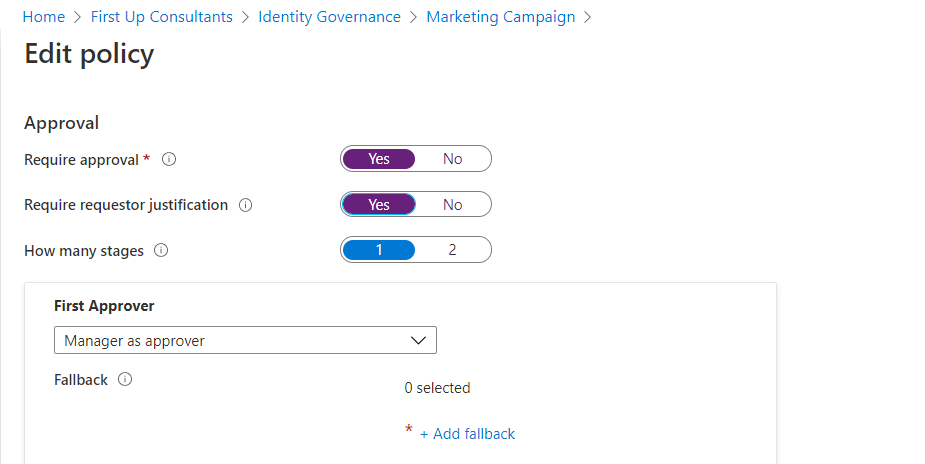Open the First Approver dropdown
The width and height of the screenshot is (925, 464).
245,341
